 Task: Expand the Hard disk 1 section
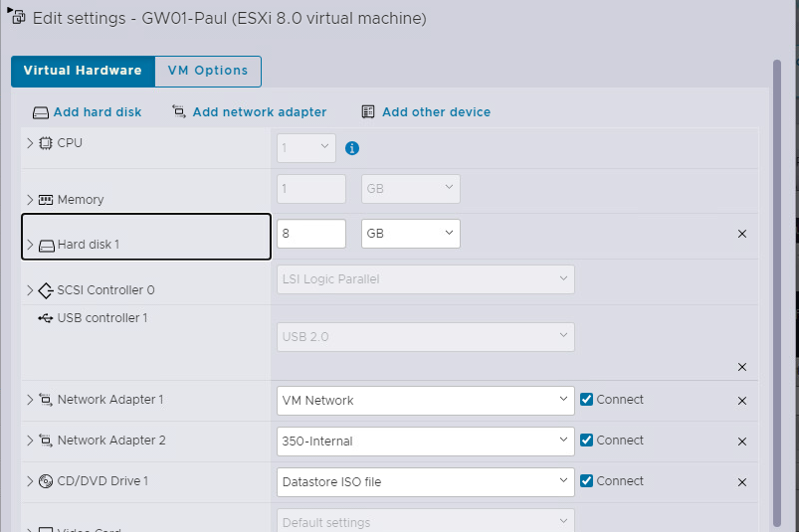(30, 245)
